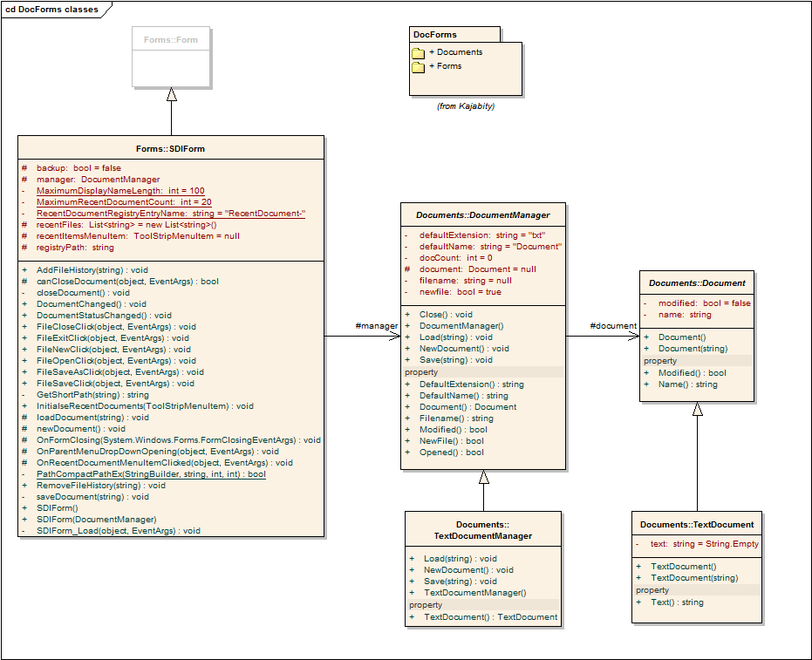
Task: Select the Documents::DocumentManager class title
Action: pos(483,214)
